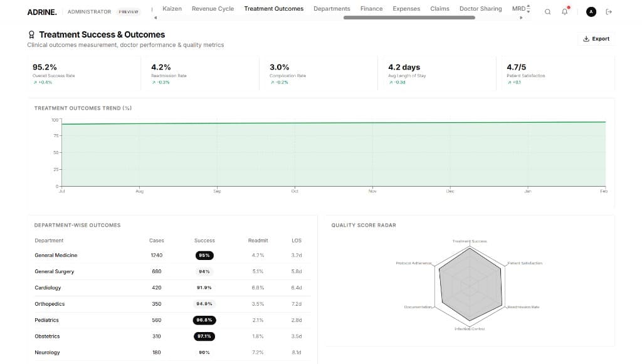Image resolution: width=642 pixels, height=364 pixels.
Task: Switch to the Kaizen tab
Action: tap(172, 9)
